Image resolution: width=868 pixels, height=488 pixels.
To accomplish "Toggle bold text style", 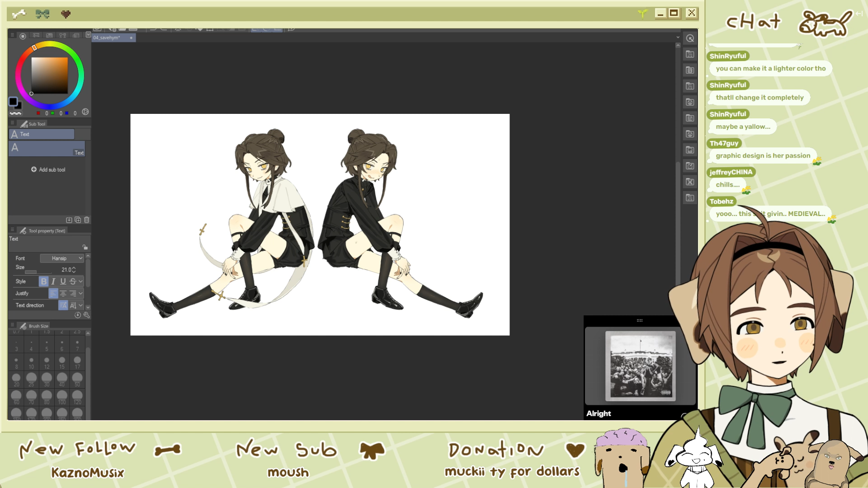I will pos(43,282).
